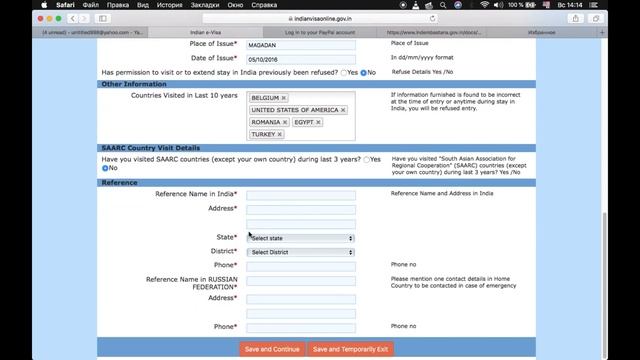Open the Safari menu
640x360 pixels.
pos(65,5)
